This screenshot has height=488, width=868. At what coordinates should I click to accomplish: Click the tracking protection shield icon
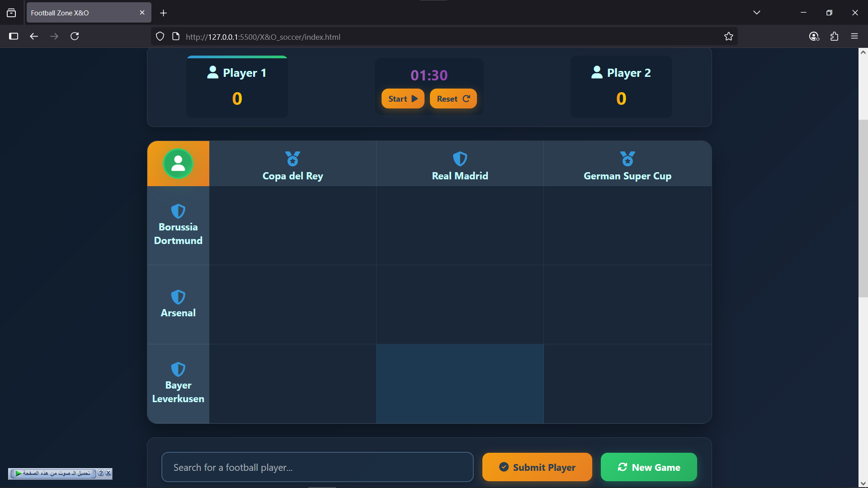coord(160,37)
